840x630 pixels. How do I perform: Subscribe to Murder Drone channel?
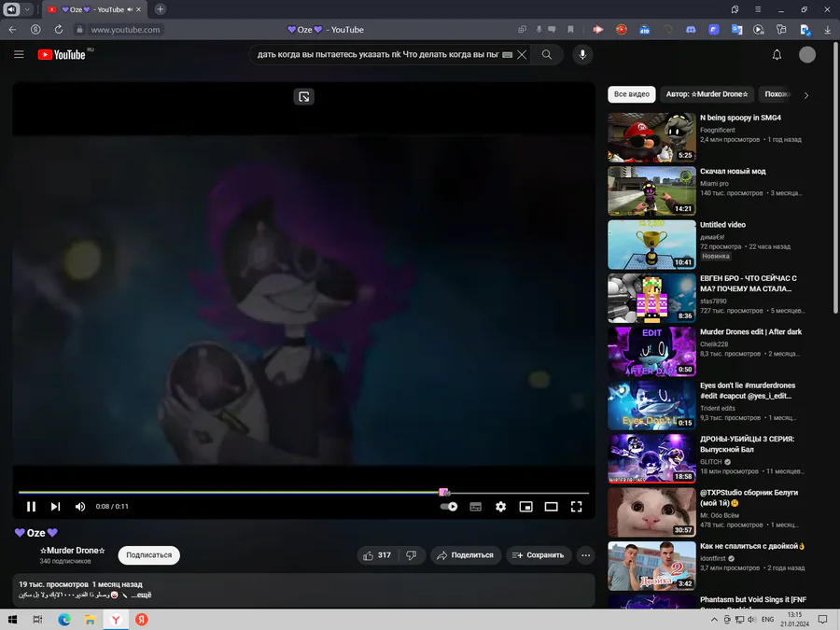(149, 555)
